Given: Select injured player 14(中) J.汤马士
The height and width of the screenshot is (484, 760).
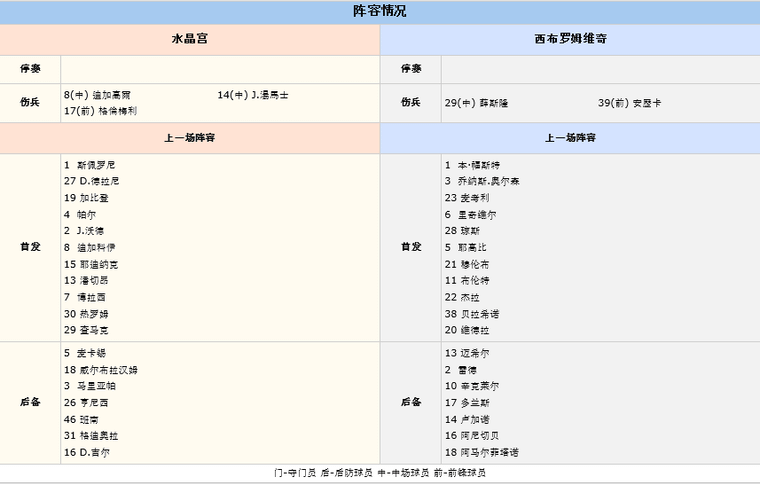Looking at the screenshot, I should pos(253,95).
